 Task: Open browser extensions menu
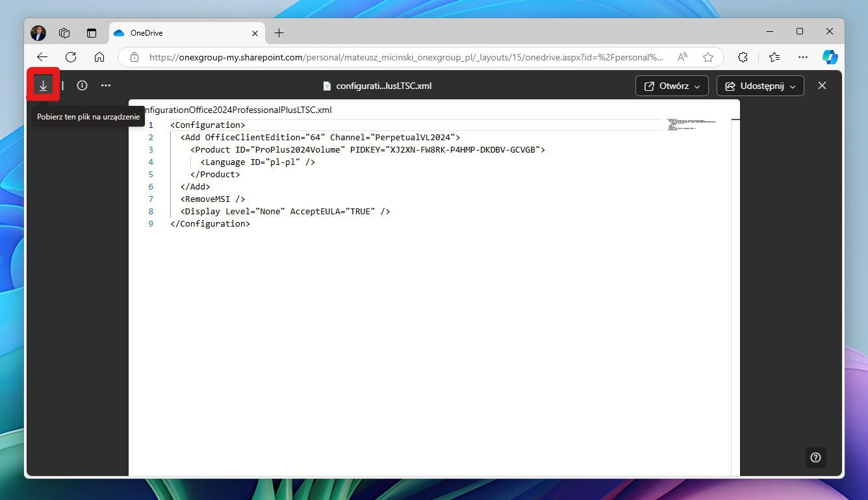point(743,57)
